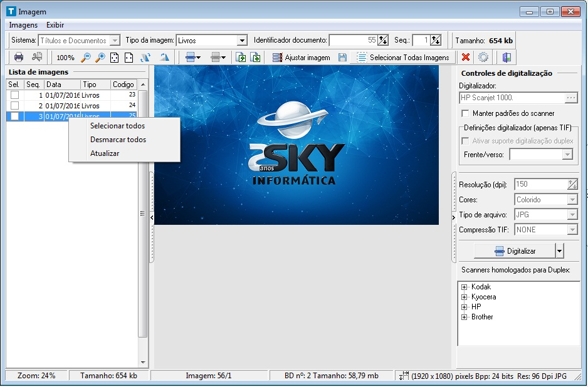Click the zoom out magnifier icon

pyautogui.click(x=85, y=58)
